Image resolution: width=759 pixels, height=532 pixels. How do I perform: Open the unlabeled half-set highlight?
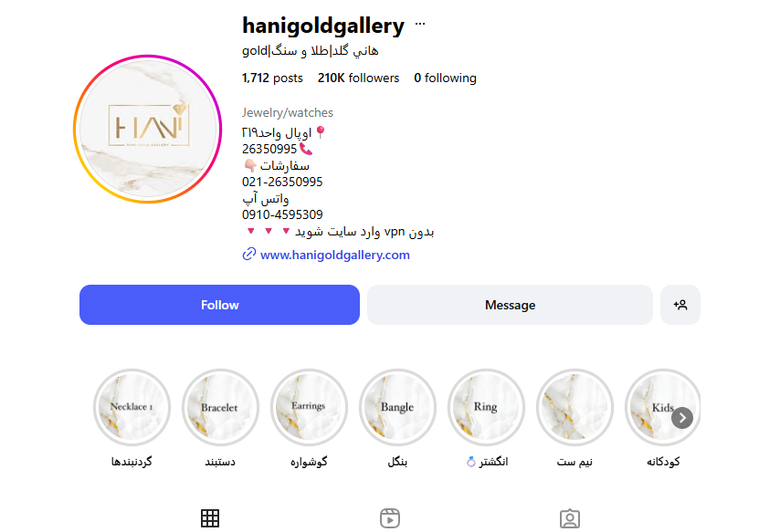pos(575,407)
